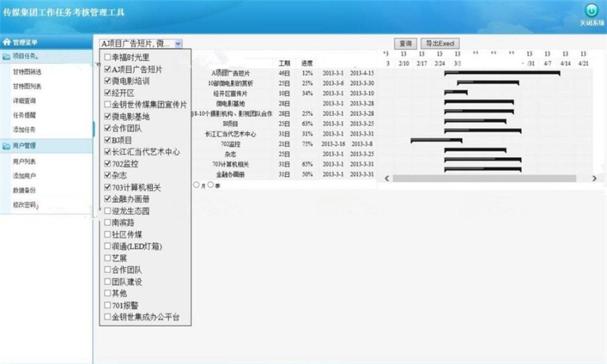
Task: Open 修改密码 in sidebar
Action: (24, 205)
